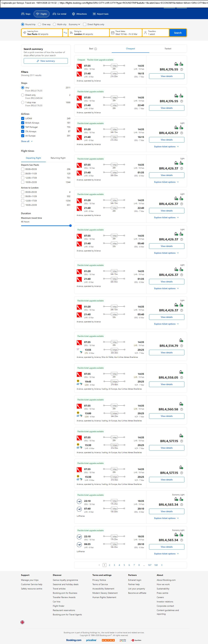Click the blue Search button
The width and height of the screenshot is (208, 644).
178,33
